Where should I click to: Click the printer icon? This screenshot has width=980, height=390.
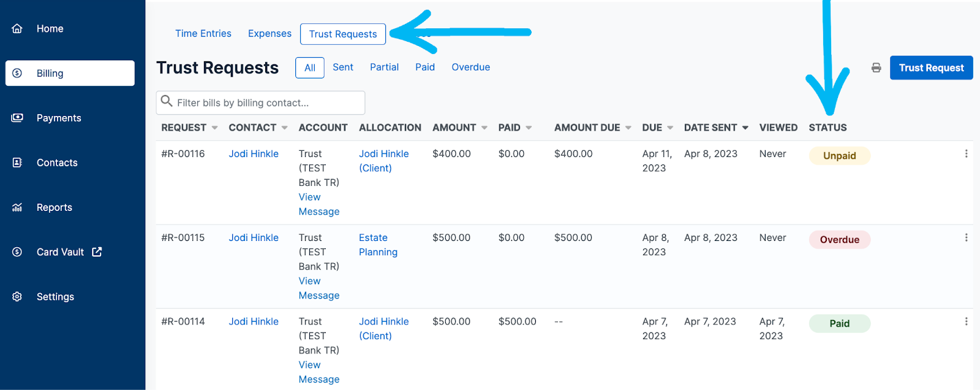pyautogui.click(x=876, y=67)
